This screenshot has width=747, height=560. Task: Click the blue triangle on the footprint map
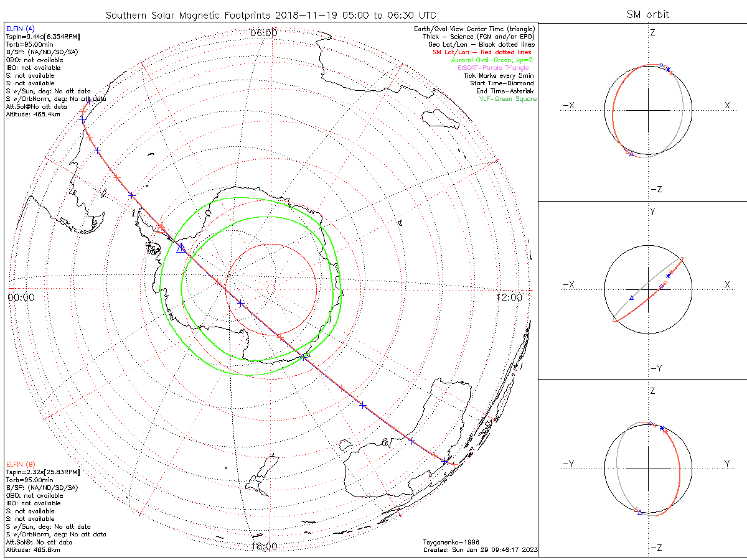(x=181, y=248)
